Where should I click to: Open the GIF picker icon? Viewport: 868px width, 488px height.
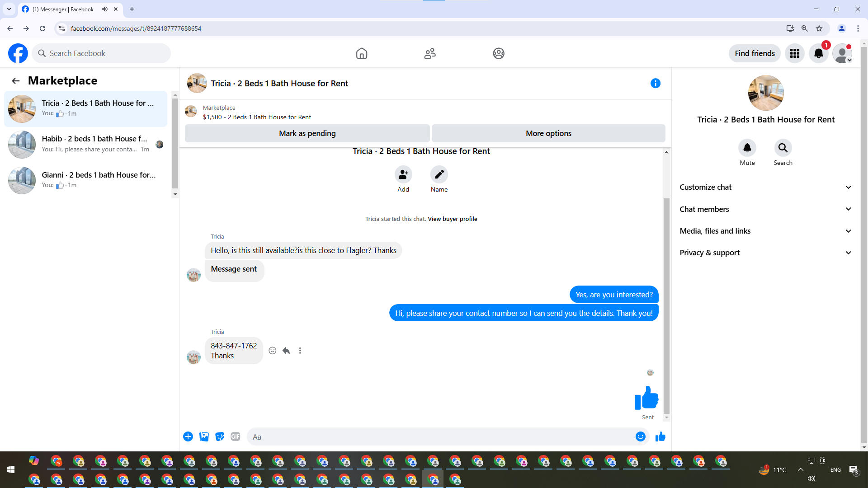point(235,436)
